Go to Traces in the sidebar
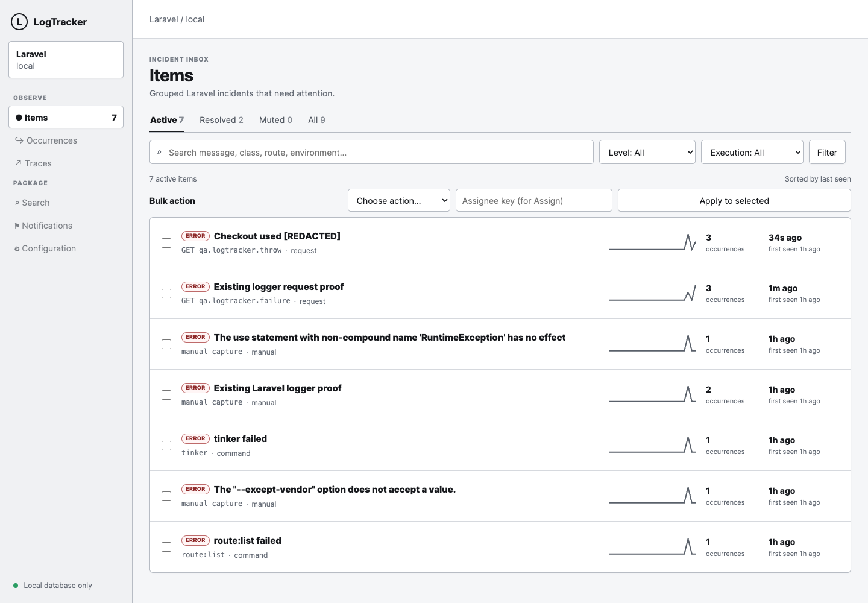This screenshot has height=603, width=868. [x=66, y=163]
